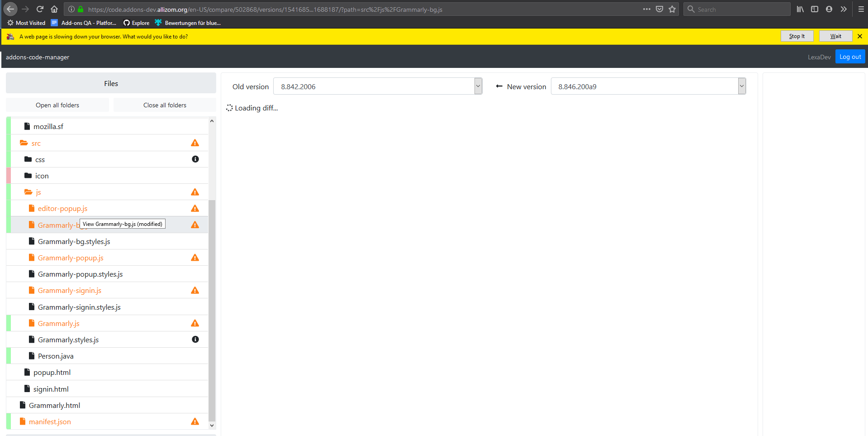Show more tools overflow chevron
Image resolution: width=868 pixels, height=436 pixels.
(x=844, y=9)
